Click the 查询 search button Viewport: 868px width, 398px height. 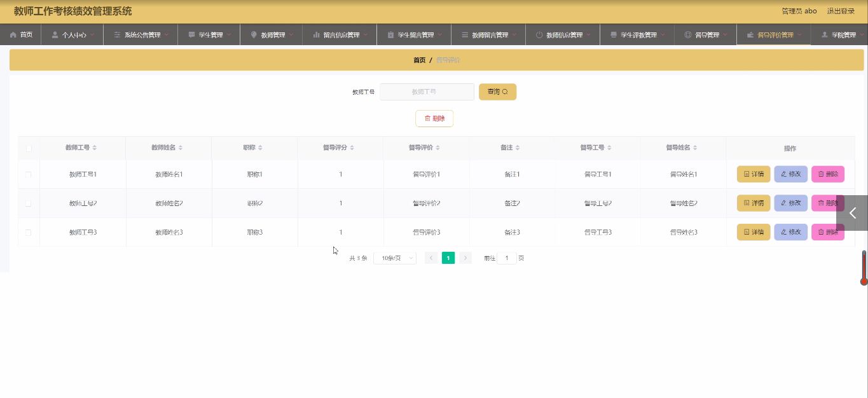[x=498, y=92]
